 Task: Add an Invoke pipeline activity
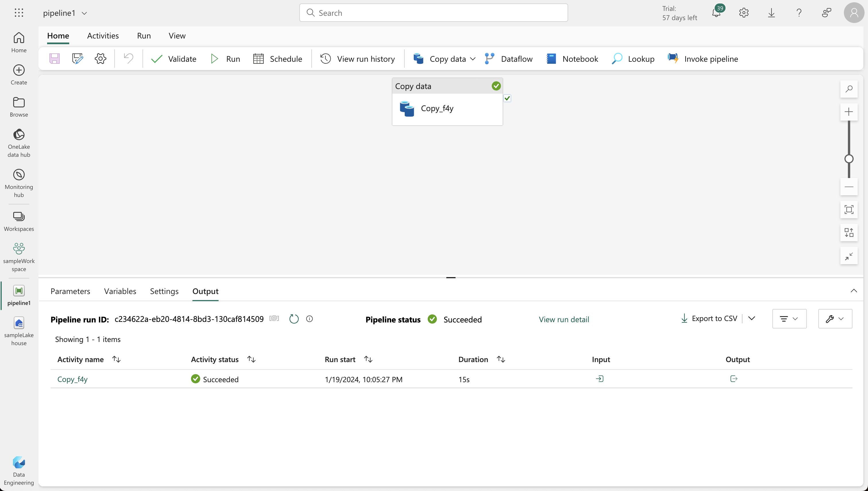pyautogui.click(x=703, y=59)
